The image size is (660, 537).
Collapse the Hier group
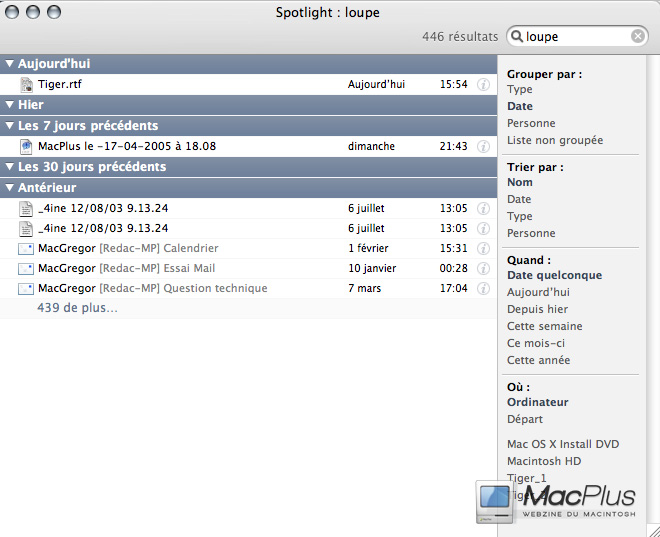click(x=10, y=105)
